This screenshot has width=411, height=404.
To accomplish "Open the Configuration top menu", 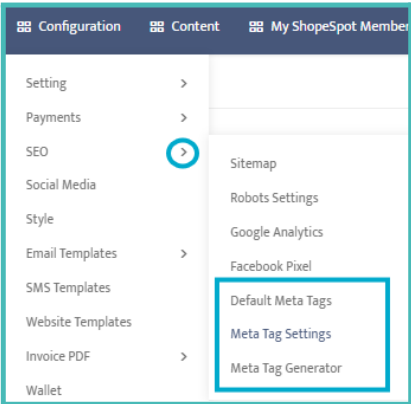I will [79, 27].
